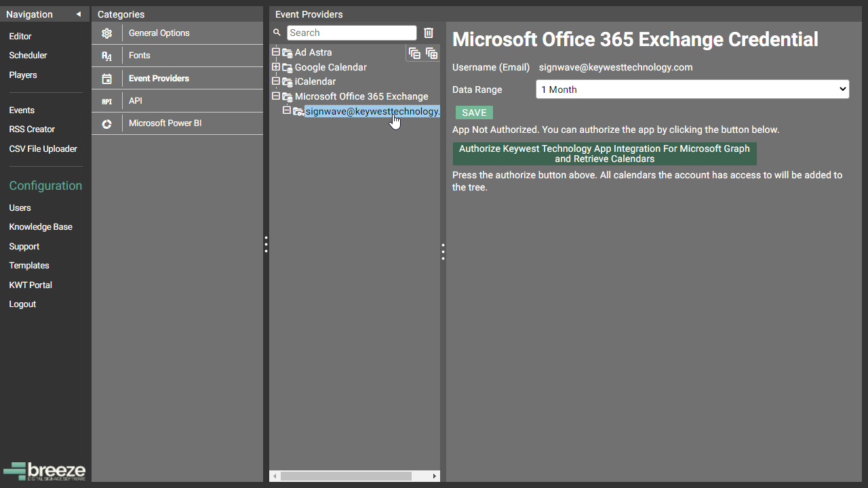Collapse the iCalendar tree node

tap(276, 81)
